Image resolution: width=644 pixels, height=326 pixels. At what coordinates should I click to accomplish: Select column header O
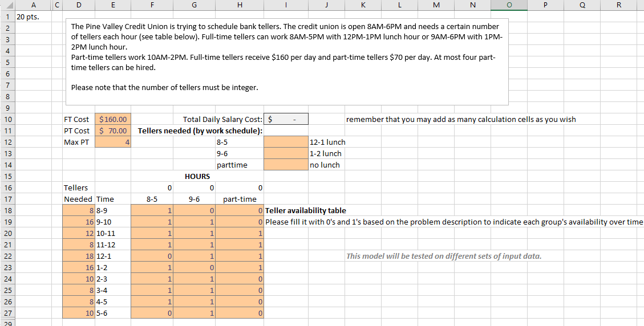click(509, 5)
